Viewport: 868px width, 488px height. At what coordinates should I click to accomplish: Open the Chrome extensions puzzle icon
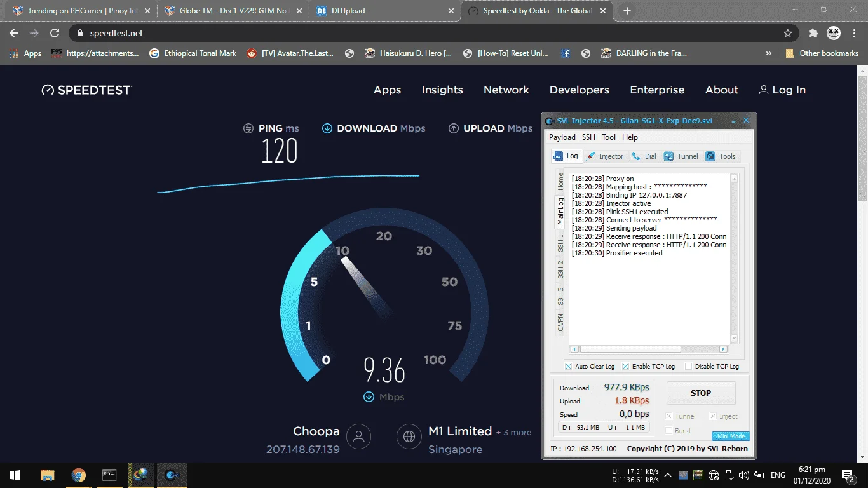[813, 33]
